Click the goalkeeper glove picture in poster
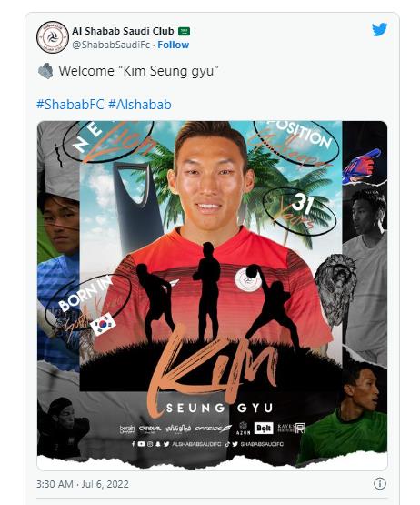 362,167
